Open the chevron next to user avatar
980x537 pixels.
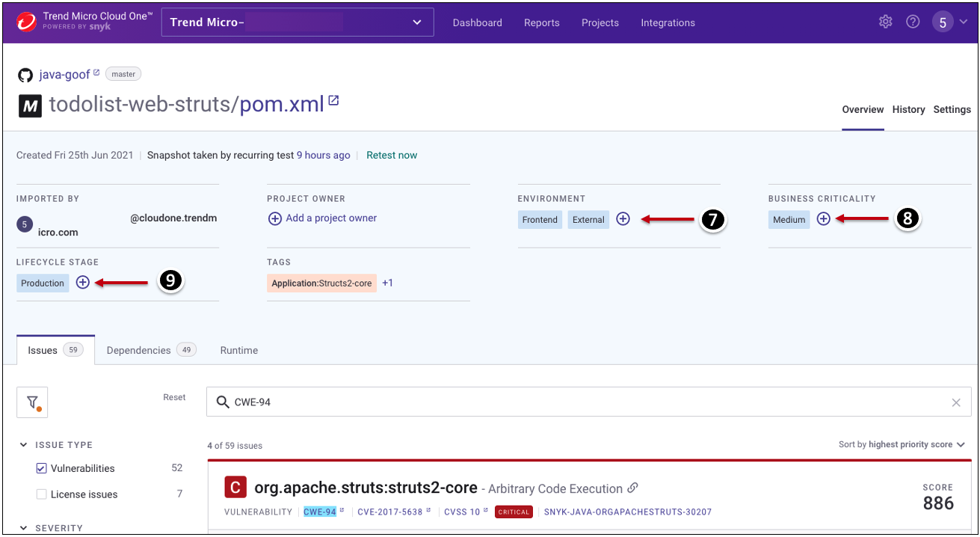[x=964, y=22]
